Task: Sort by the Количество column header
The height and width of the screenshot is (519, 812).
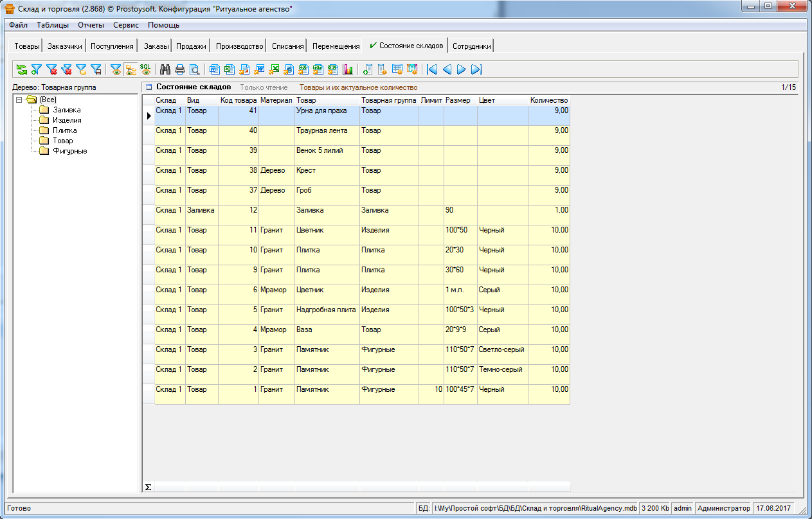Action: click(x=548, y=100)
